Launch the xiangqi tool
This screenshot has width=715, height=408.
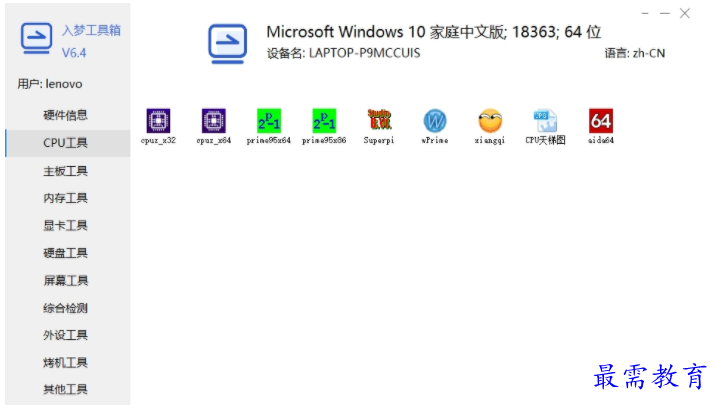pos(490,126)
